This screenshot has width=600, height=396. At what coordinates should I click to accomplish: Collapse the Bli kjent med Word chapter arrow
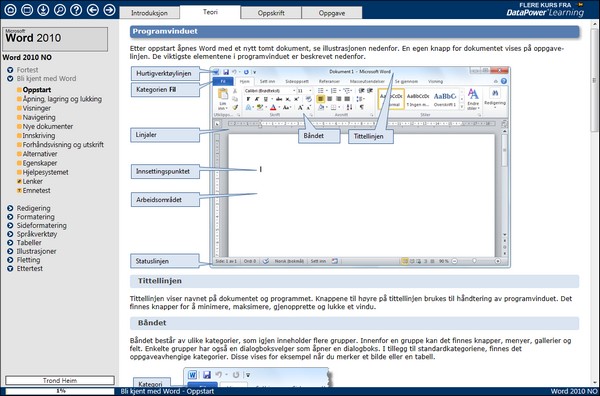pos(10,79)
